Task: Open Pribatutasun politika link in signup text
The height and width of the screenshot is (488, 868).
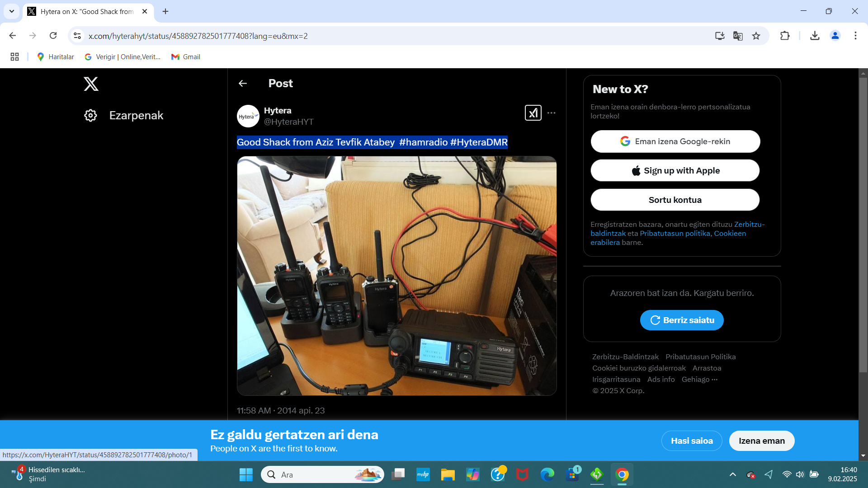Action: click(x=675, y=233)
